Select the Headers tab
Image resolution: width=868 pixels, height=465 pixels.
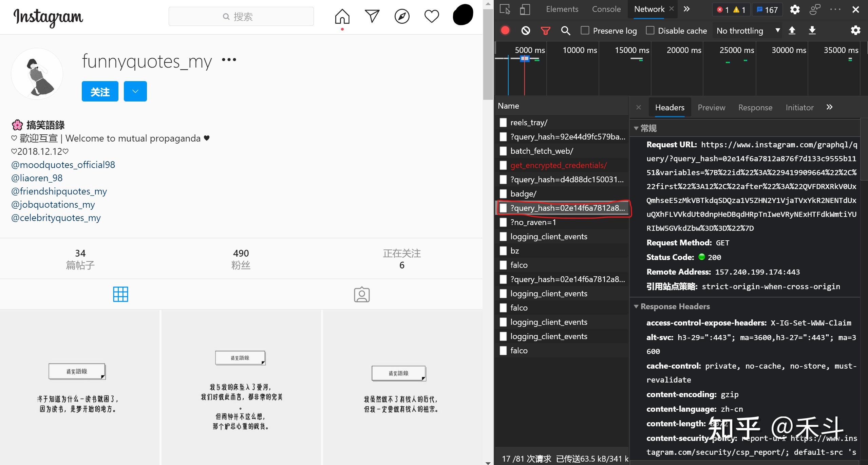(669, 108)
